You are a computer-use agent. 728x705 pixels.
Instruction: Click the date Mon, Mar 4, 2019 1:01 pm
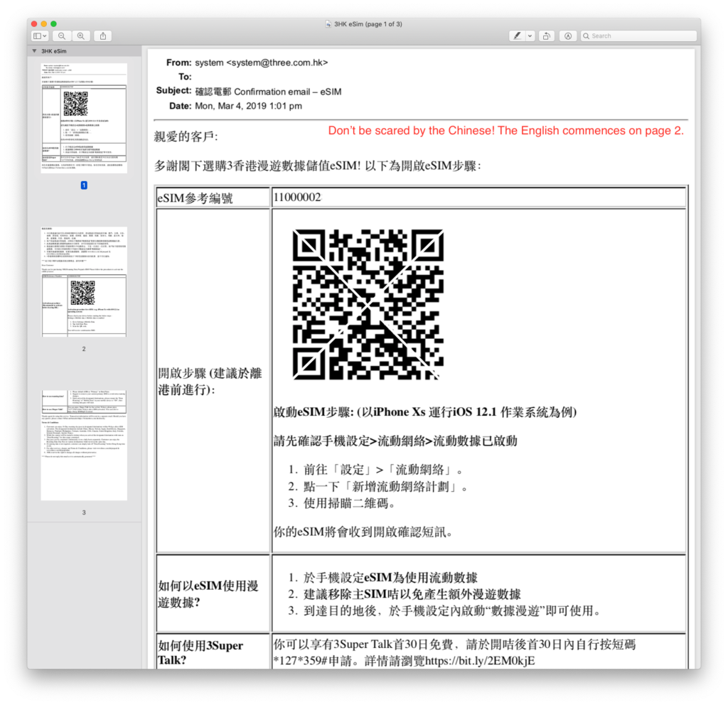point(248,106)
